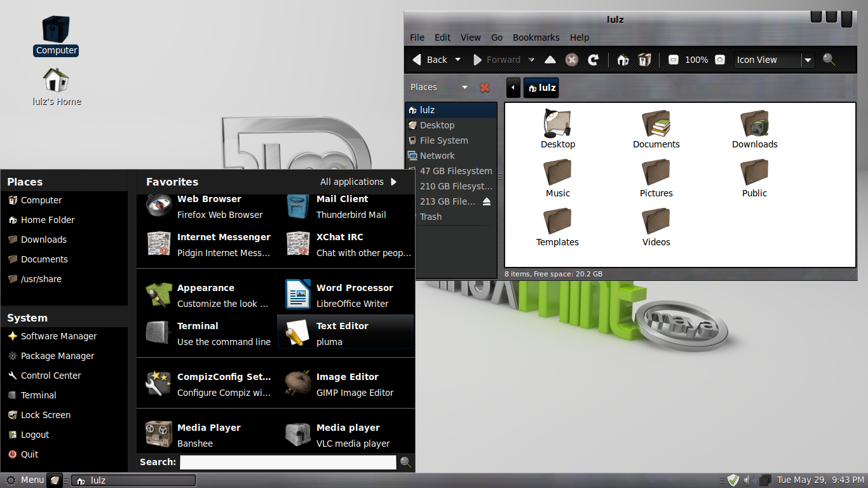This screenshot has width=868, height=488.
Task: Open the Home location from the toolbar
Action: point(622,59)
